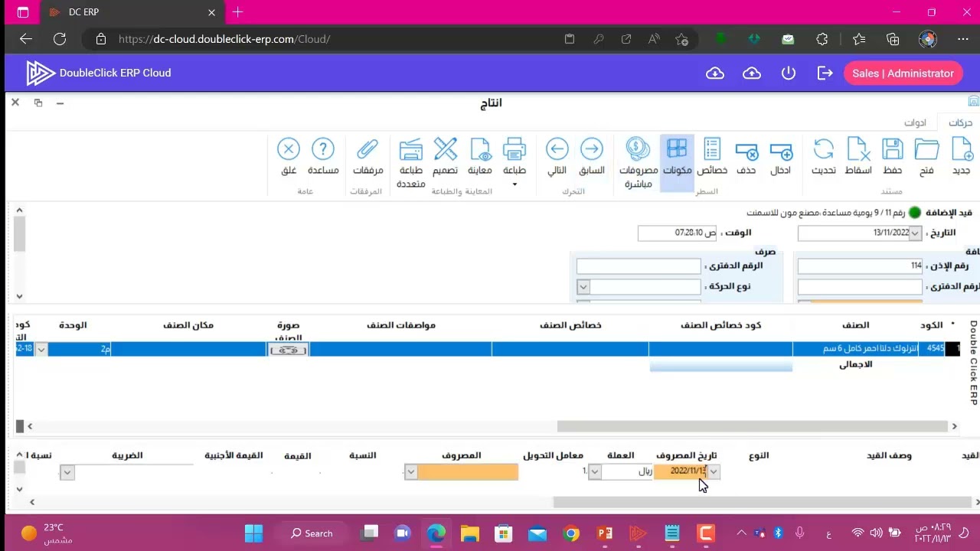Click the eye image icon in item row
Screen dimensions: 980x551
point(289,350)
